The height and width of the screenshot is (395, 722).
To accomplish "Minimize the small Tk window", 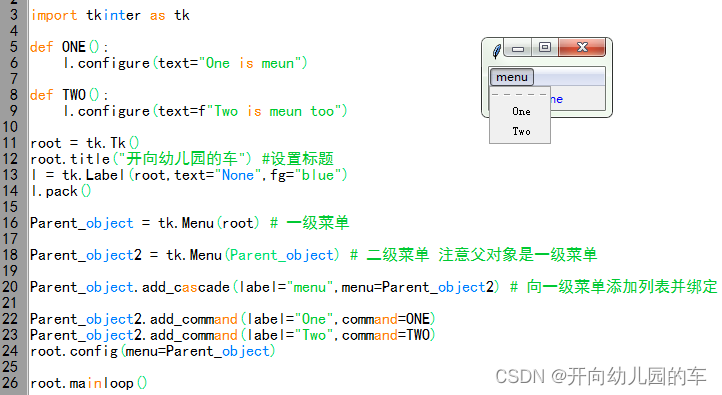I will click(x=518, y=47).
